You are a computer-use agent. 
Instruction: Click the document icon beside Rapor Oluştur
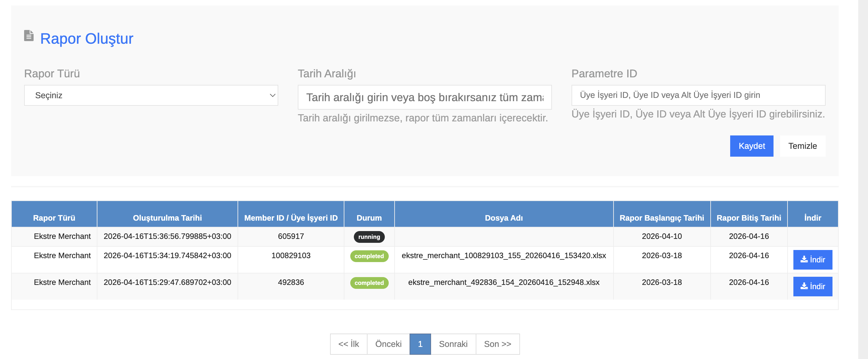[29, 36]
